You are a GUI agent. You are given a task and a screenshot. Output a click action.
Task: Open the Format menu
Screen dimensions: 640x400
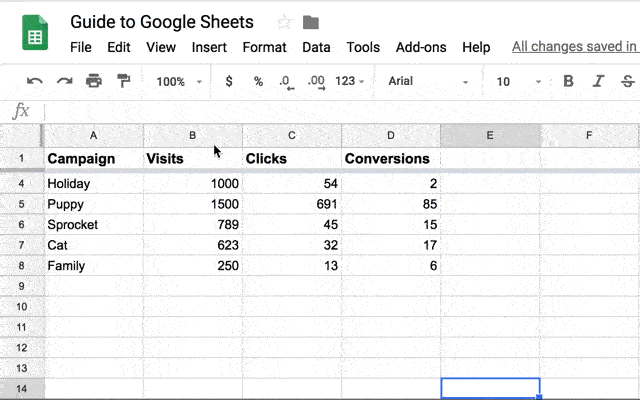point(264,47)
